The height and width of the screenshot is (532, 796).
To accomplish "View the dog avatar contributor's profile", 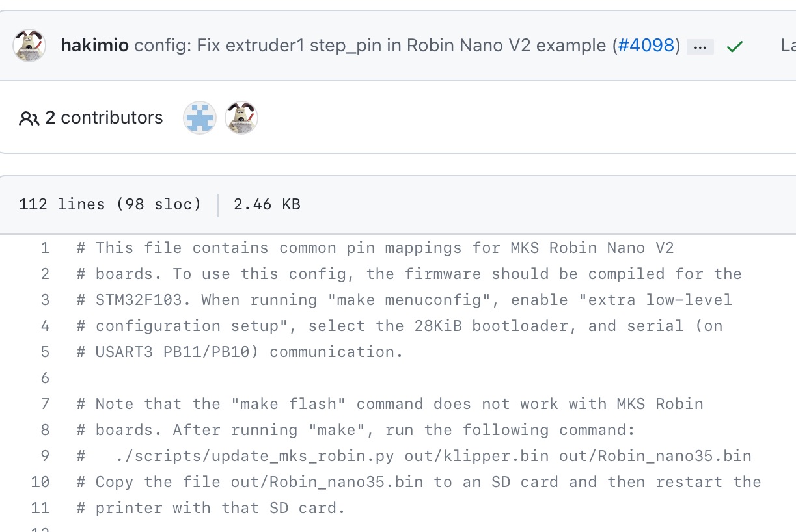I will (241, 118).
